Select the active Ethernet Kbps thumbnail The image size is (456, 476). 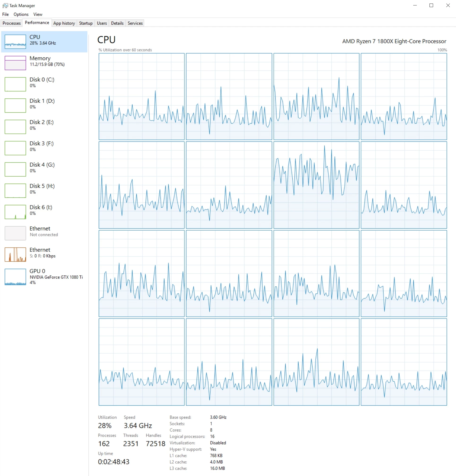point(15,254)
